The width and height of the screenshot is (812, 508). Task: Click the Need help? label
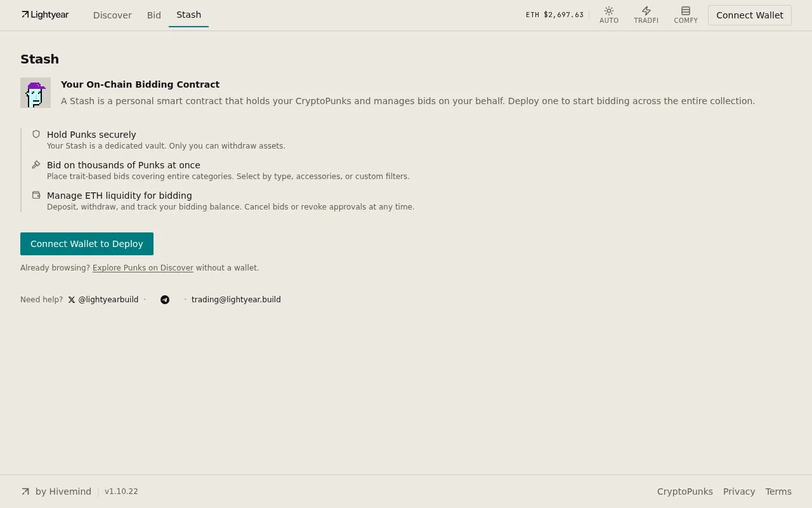click(x=42, y=300)
